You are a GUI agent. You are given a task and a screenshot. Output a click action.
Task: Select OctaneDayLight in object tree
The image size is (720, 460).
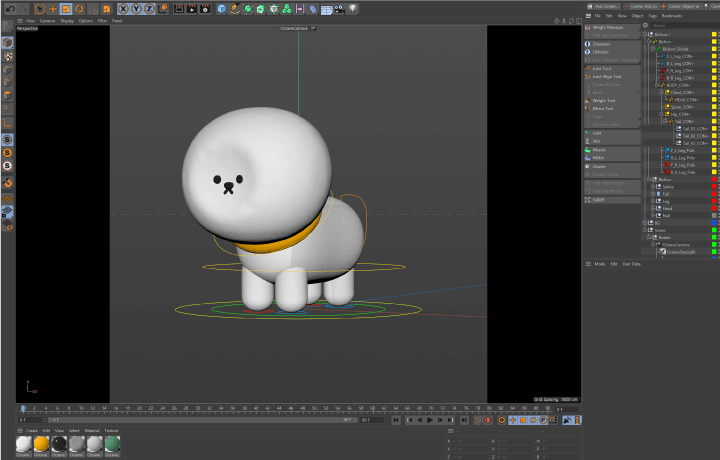pyautogui.click(x=681, y=252)
